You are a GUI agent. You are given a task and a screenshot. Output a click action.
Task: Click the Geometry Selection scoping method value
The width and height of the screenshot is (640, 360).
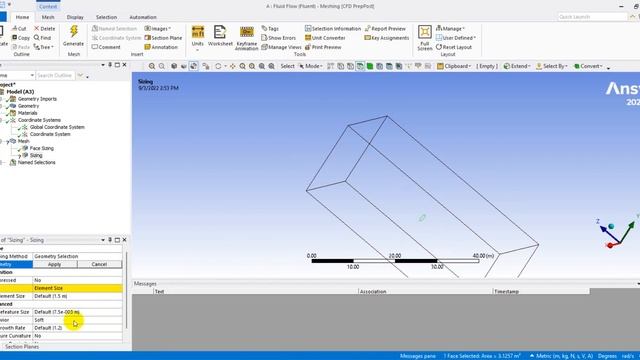(78, 256)
